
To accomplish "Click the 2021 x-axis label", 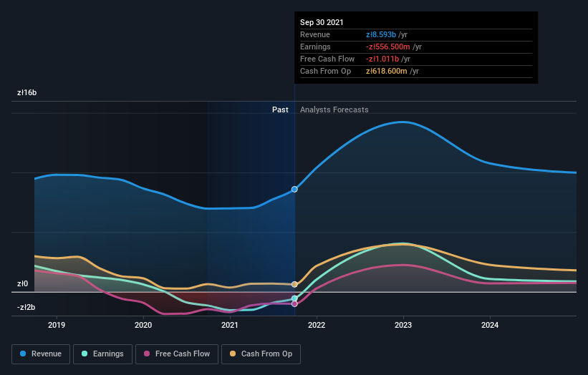I will coord(230,325).
